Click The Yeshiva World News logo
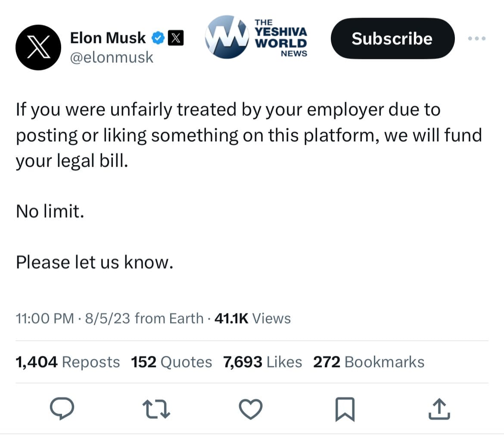The width and height of the screenshot is (504, 437). click(x=256, y=37)
